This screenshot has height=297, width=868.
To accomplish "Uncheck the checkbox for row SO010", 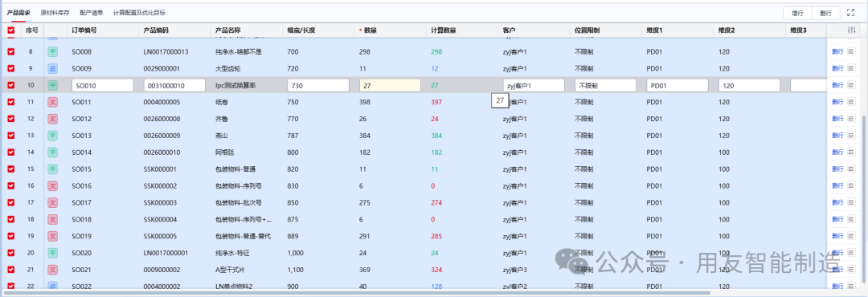I will (x=11, y=85).
